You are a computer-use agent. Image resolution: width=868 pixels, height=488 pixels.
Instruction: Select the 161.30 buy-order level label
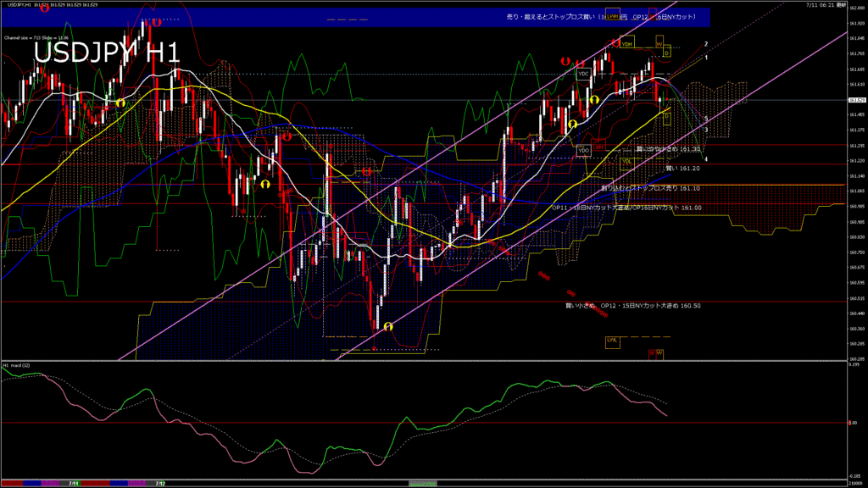tap(669, 149)
